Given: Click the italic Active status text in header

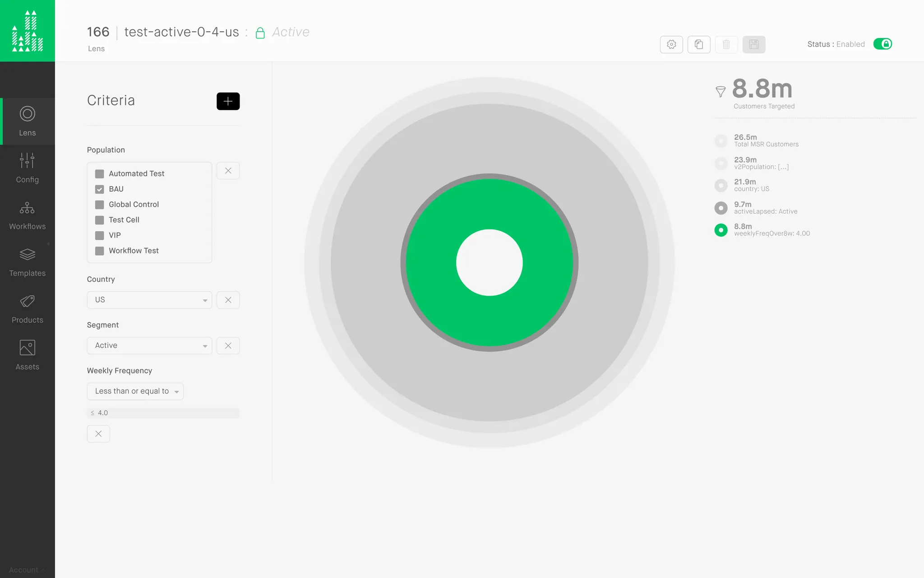Looking at the screenshot, I should click(x=291, y=32).
